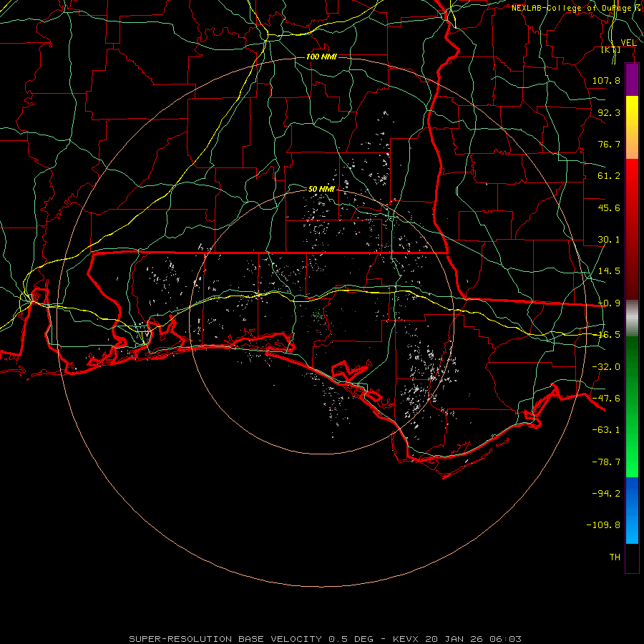Click the 14.5 legend value
Screen dimensions: 644x644
click(609, 271)
